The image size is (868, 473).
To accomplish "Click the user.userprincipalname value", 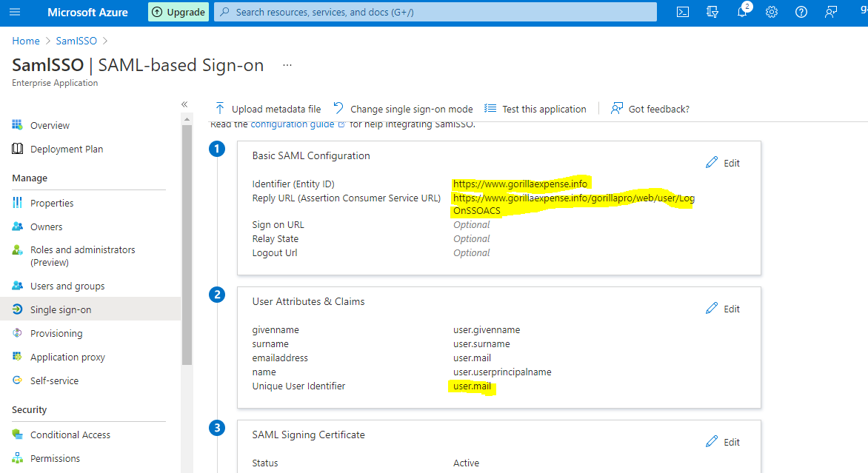I will pyautogui.click(x=502, y=372).
